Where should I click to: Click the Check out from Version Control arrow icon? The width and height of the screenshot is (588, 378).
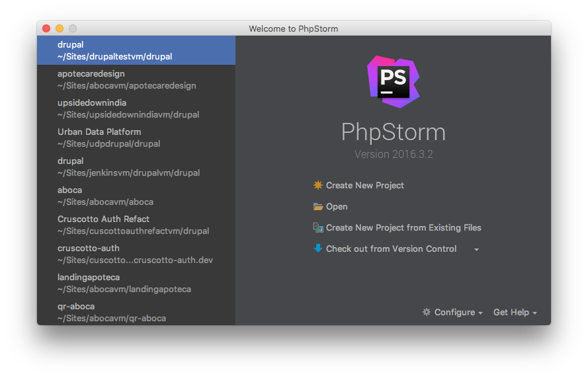318,248
